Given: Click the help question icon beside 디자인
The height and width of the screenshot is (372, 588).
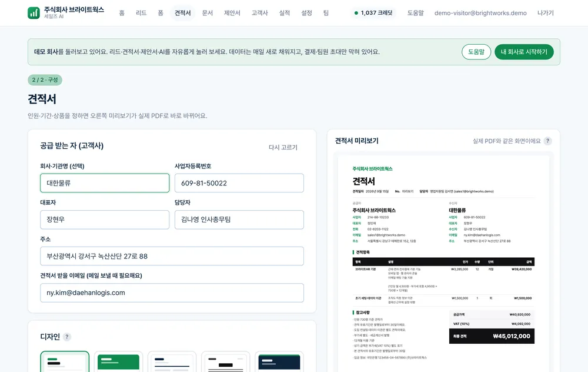Looking at the screenshot, I should (67, 337).
